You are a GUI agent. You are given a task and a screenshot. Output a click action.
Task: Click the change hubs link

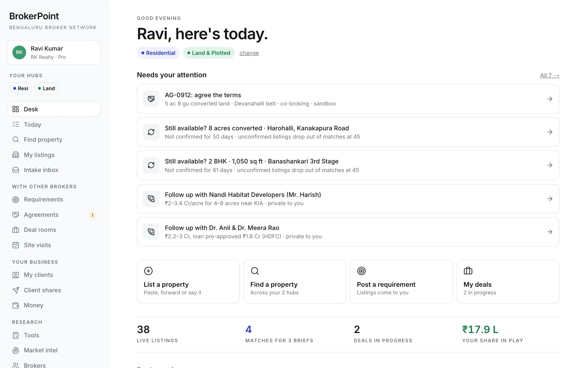click(249, 53)
